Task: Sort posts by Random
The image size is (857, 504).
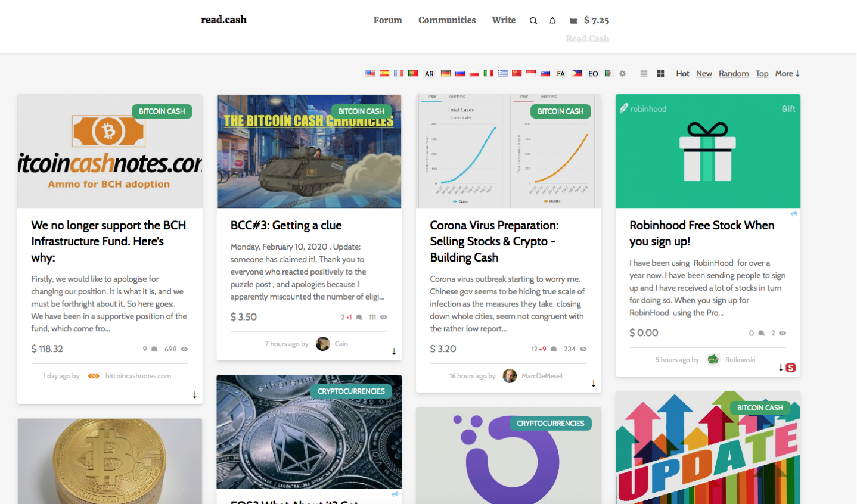Action: 734,74
